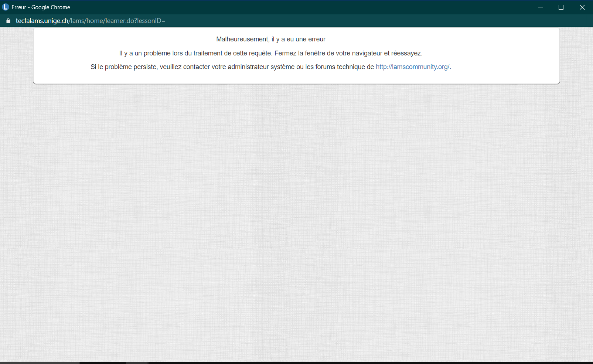Click the learner.do?lessonID= part of the URL

tap(135, 21)
